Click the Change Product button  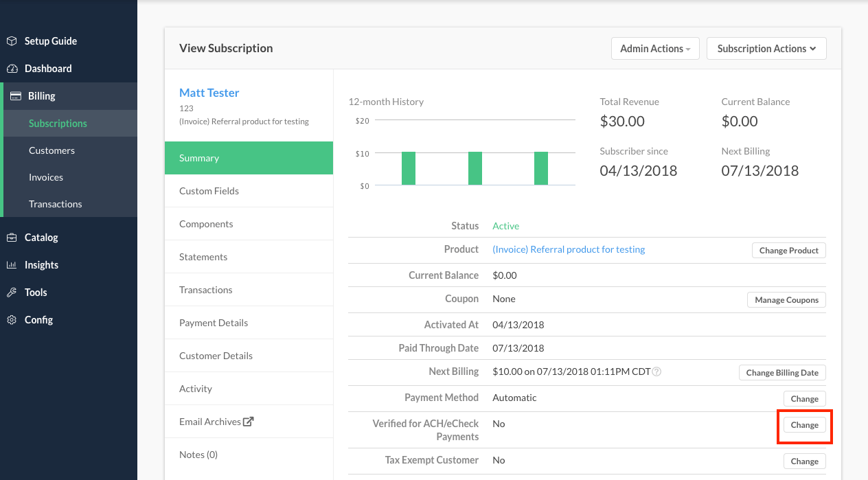coord(789,251)
